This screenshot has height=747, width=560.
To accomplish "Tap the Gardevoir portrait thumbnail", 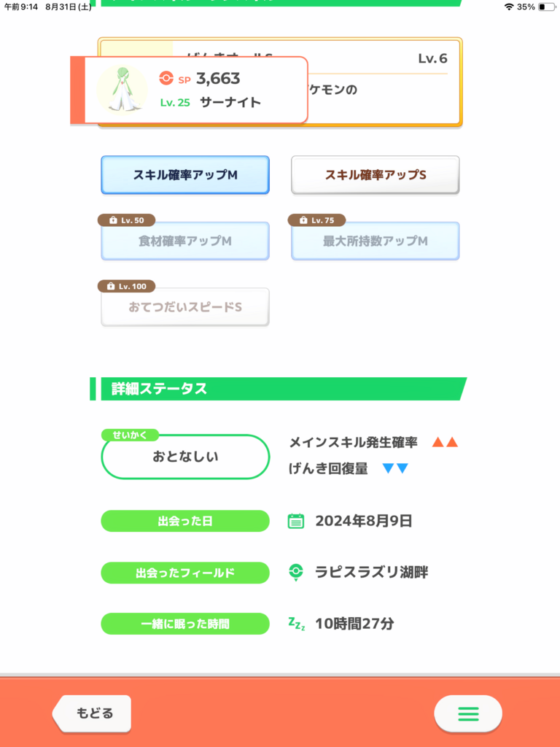I will (122, 90).
